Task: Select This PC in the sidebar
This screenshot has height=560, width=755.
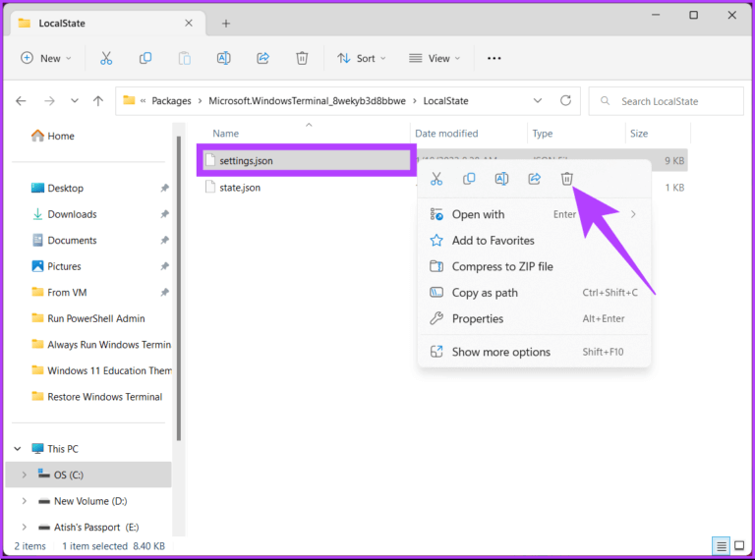Action: tap(54, 449)
